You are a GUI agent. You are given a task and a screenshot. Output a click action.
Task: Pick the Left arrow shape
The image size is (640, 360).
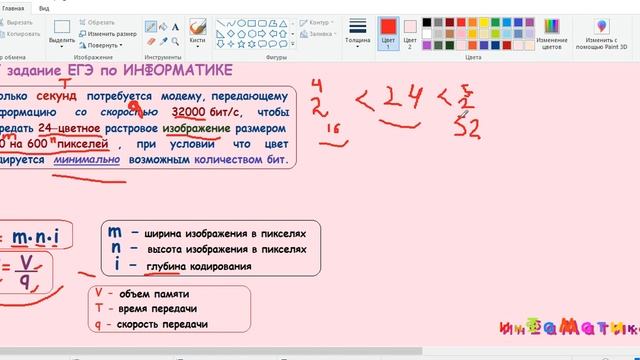click(273, 34)
